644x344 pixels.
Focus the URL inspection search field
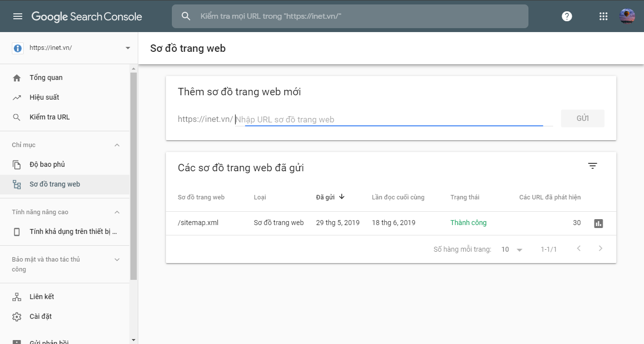click(350, 16)
